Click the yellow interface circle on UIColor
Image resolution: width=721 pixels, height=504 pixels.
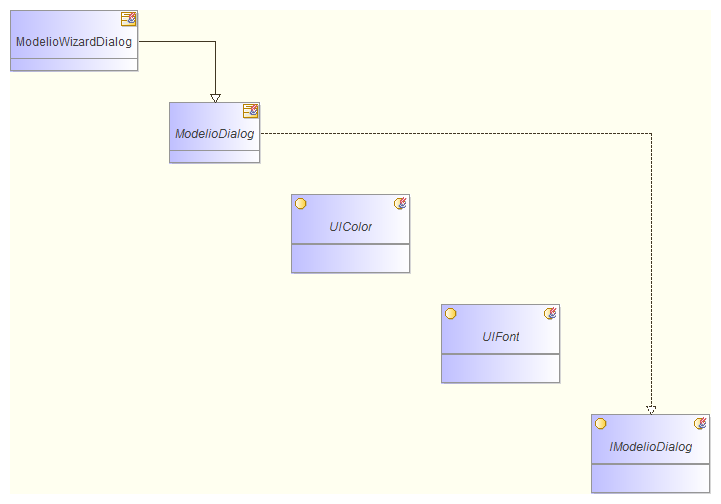click(x=300, y=203)
